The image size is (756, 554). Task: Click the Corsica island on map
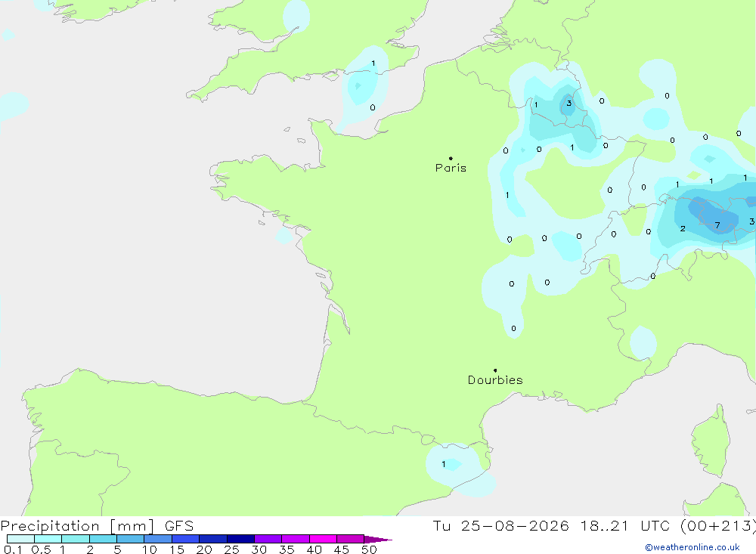pyautogui.click(x=711, y=441)
